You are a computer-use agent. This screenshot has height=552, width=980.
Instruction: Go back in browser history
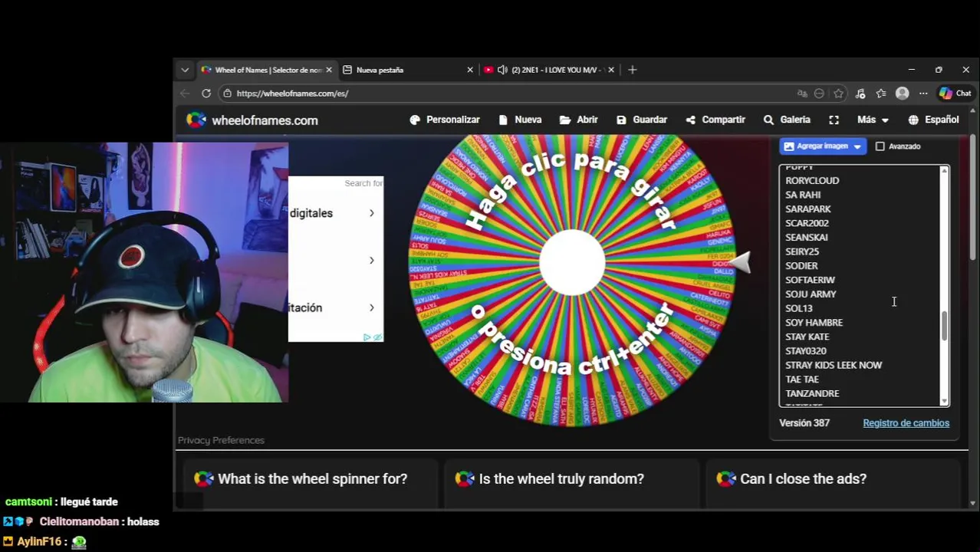click(x=185, y=94)
